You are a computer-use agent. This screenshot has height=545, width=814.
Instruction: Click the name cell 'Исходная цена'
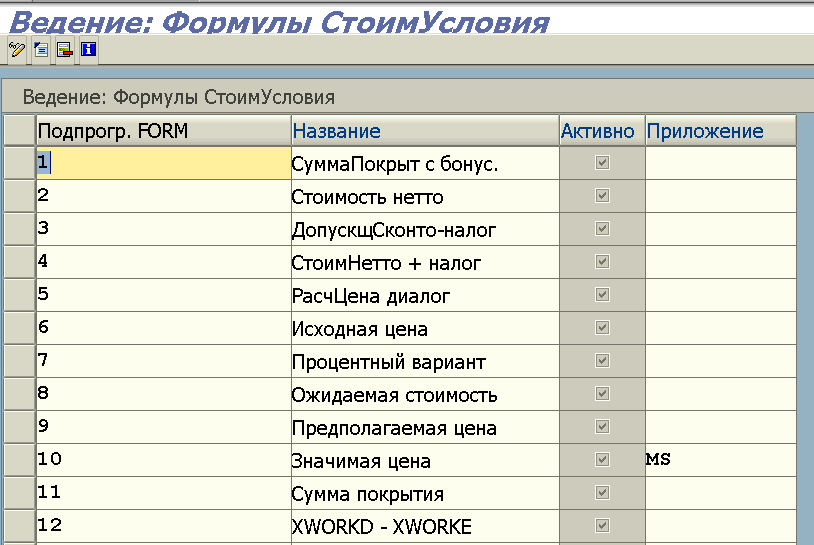click(x=425, y=328)
